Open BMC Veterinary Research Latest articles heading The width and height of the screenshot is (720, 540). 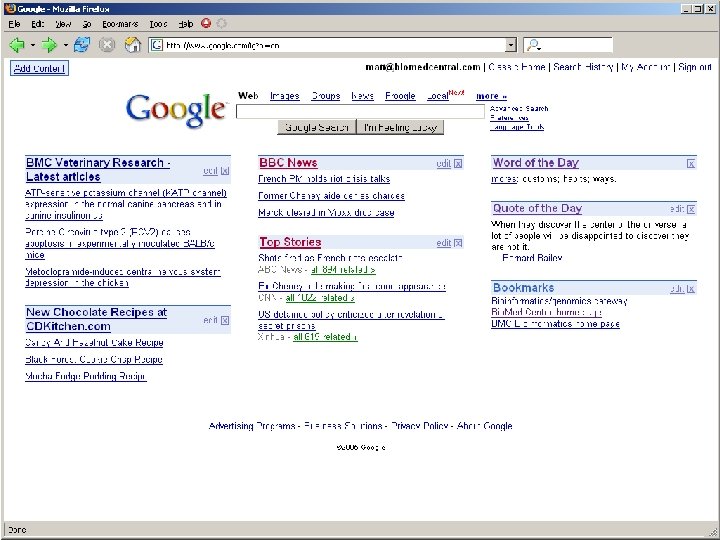coord(98,170)
